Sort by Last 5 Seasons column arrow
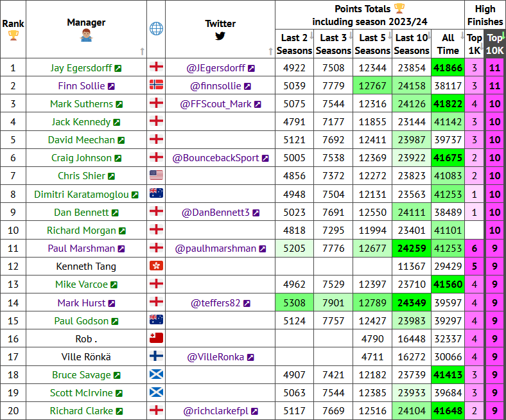The height and width of the screenshot is (420, 506). [390, 35]
